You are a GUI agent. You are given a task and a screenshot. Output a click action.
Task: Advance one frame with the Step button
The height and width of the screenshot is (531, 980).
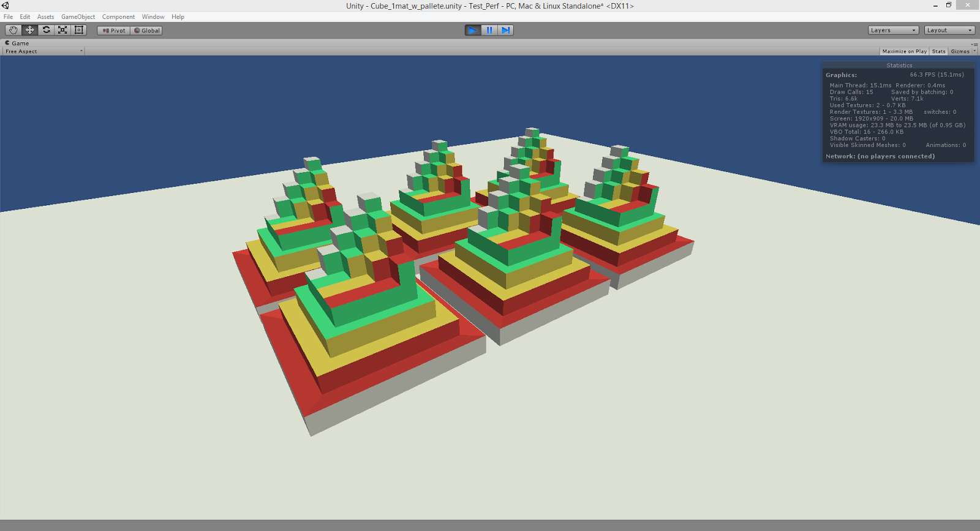point(505,30)
